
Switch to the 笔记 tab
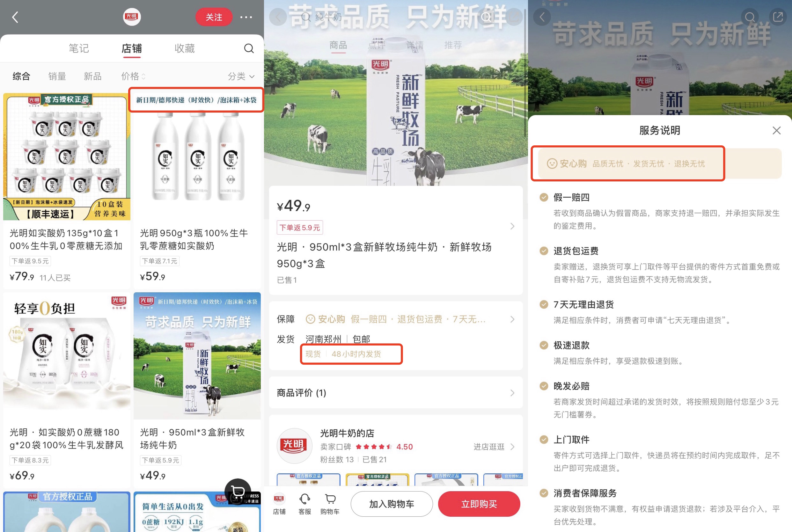tap(79, 48)
